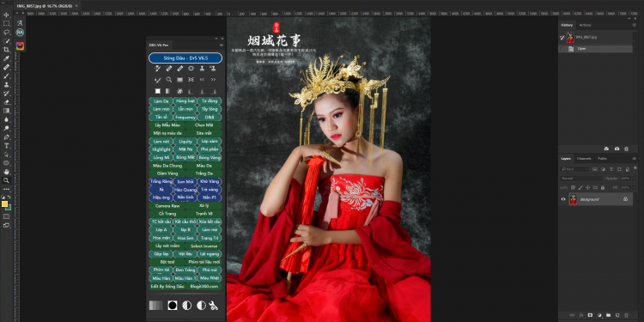Viewport: 644px width, 322px height.
Task: Click the Select inverse button
Action: coord(204,246)
